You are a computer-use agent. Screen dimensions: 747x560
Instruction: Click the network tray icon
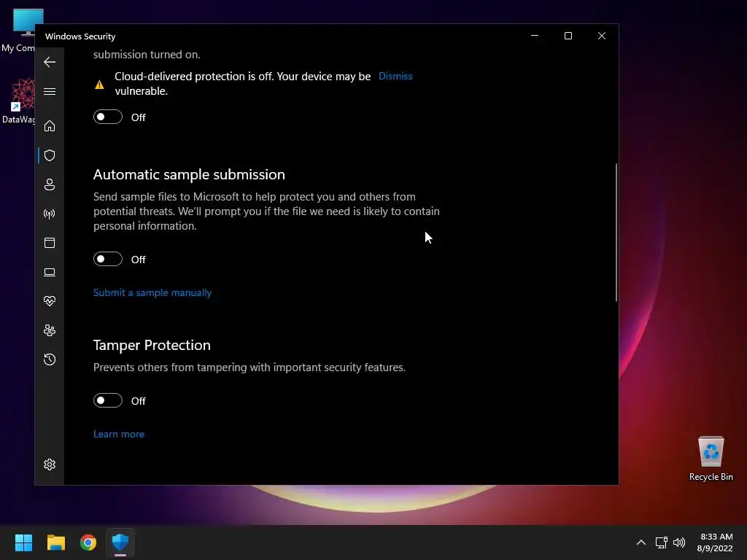661,542
